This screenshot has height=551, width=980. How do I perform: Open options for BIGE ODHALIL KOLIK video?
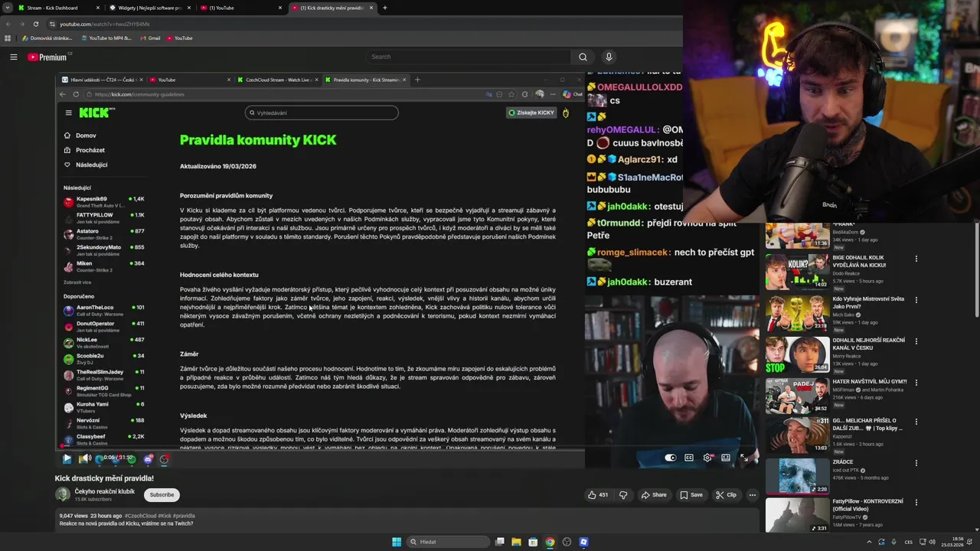coord(916,259)
